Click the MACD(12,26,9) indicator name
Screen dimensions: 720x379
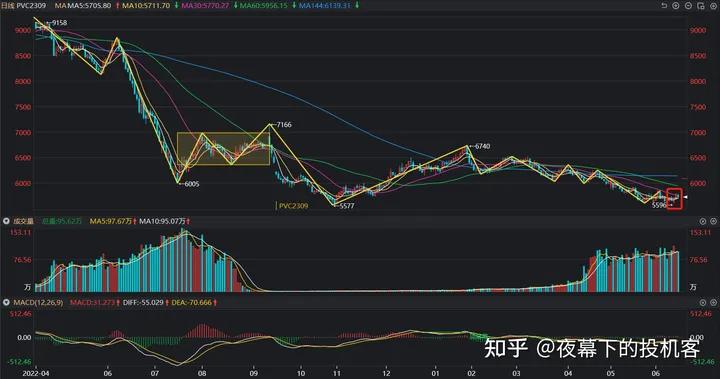tap(38, 302)
